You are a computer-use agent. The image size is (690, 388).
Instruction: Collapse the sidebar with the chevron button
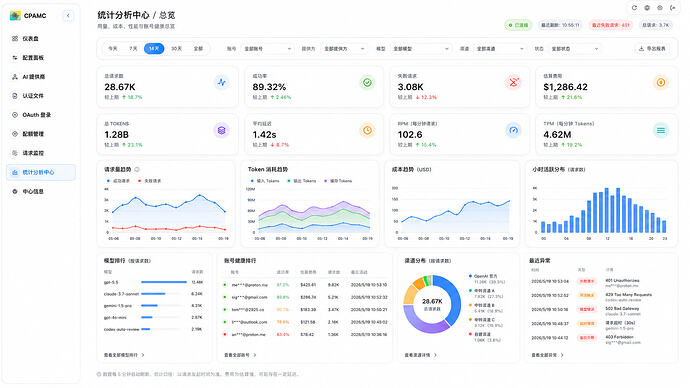pyautogui.click(x=68, y=16)
